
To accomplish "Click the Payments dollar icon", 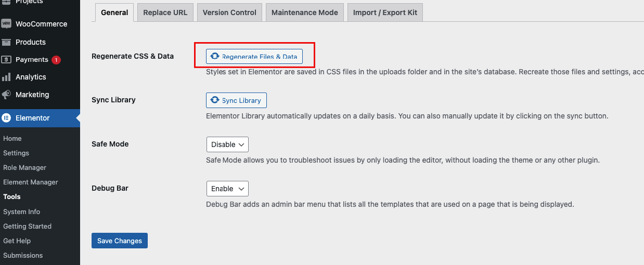I will tap(6, 60).
